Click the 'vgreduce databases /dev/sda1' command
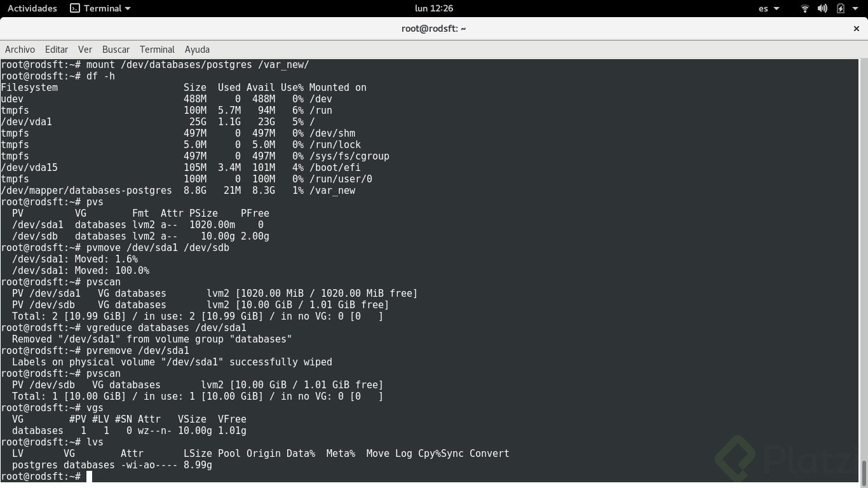The height and width of the screenshot is (488, 868). coord(166,328)
